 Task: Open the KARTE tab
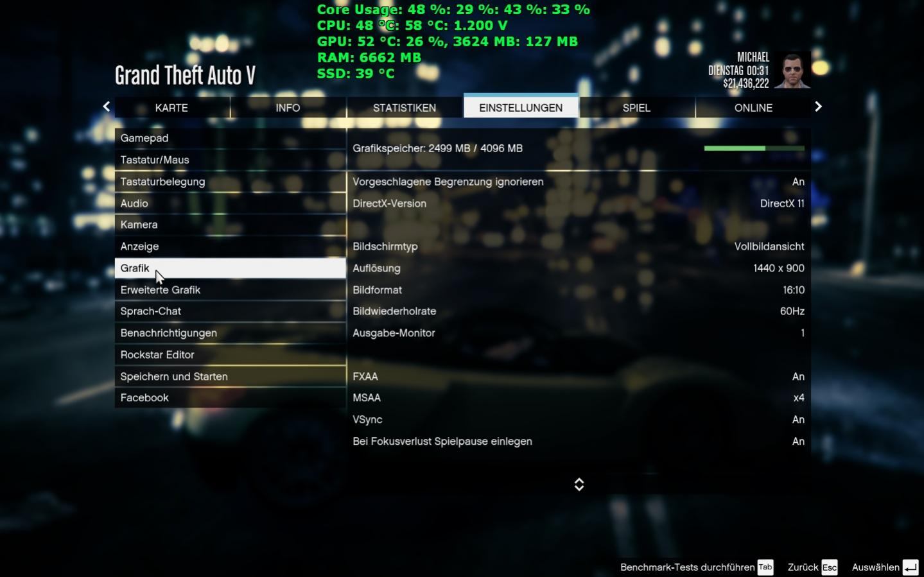coord(172,107)
